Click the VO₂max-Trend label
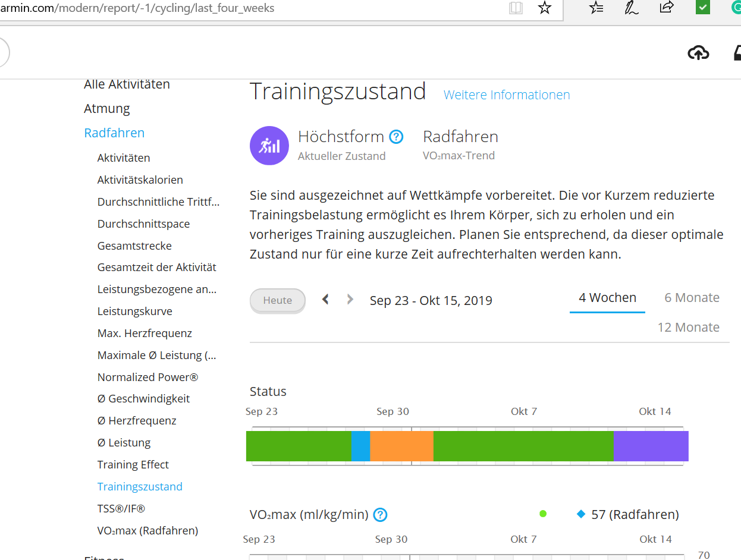Image resolution: width=741 pixels, height=560 pixels. tap(459, 156)
